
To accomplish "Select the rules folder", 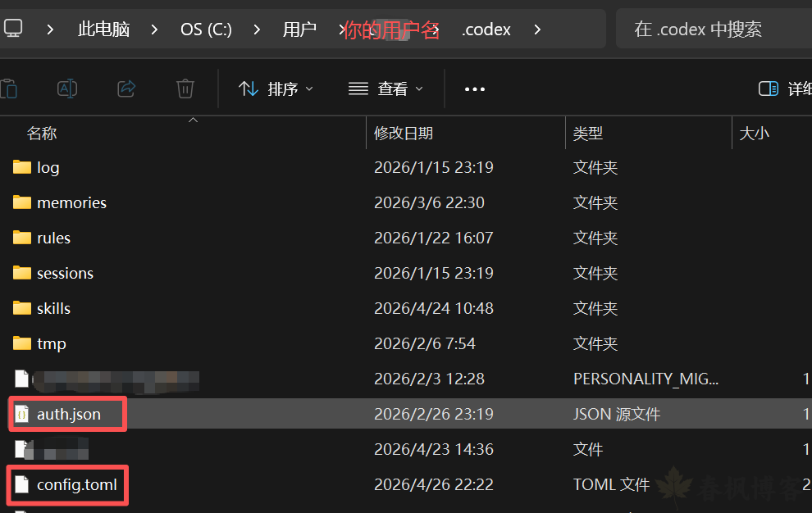I will (x=53, y=238).
